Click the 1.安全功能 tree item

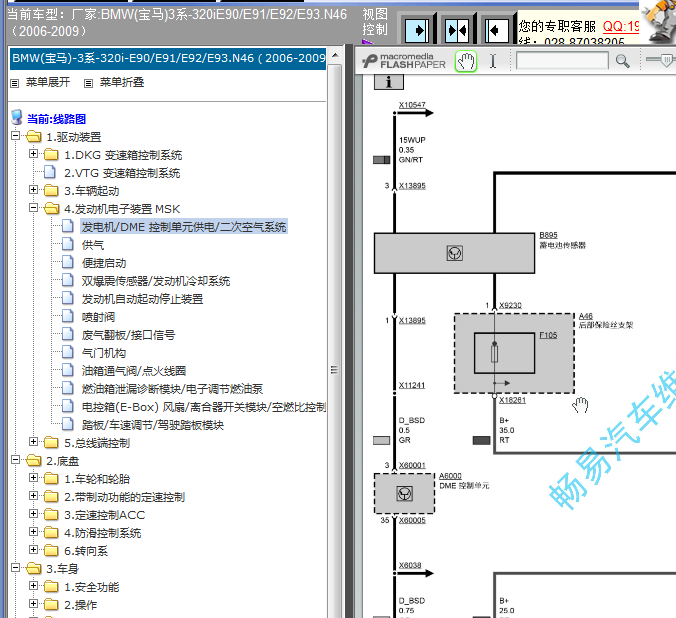point(92,587)
